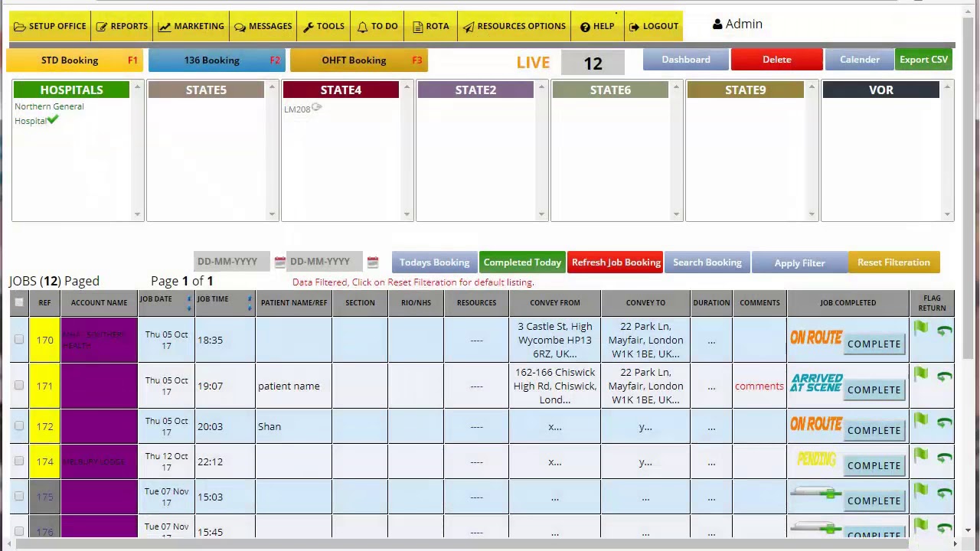The image size is (980, 551).
Task: Click the ambulance status image in job 175 row
Action: (816, 494)
